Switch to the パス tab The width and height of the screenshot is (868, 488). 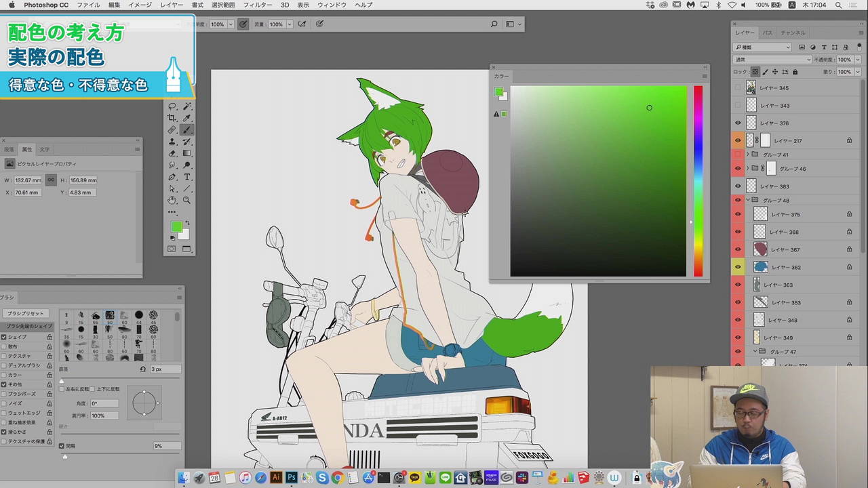pyautogui.click(x=768, y=33)
